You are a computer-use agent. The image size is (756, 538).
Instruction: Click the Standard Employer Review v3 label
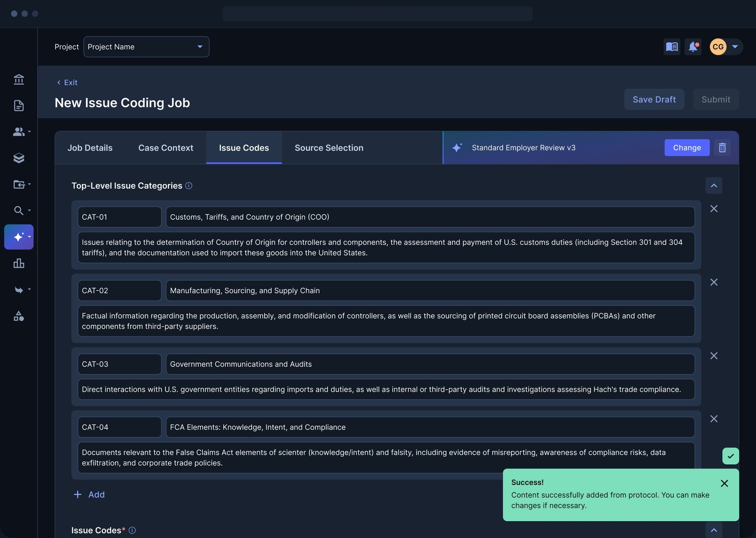coord(523,148)
